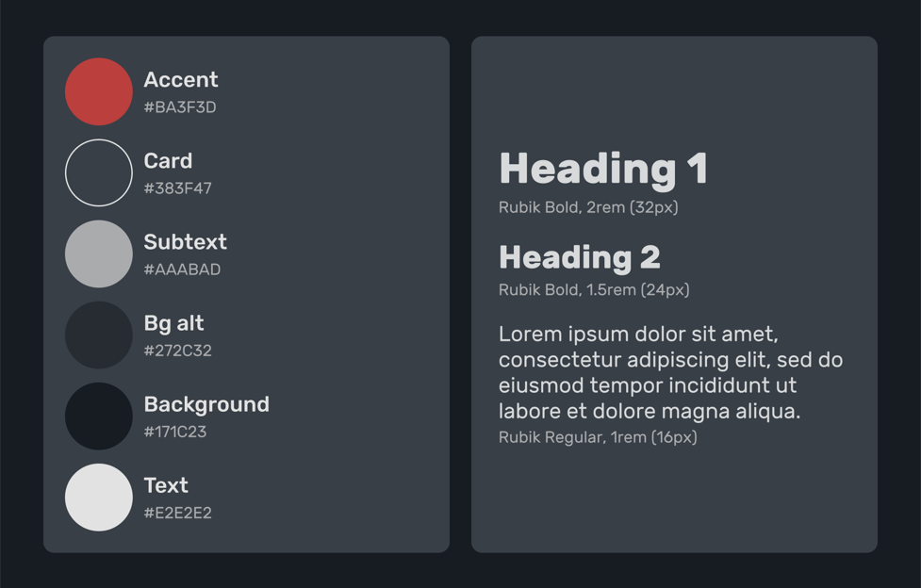
Task: Click the Subtext label
Action: pos(185,241)
